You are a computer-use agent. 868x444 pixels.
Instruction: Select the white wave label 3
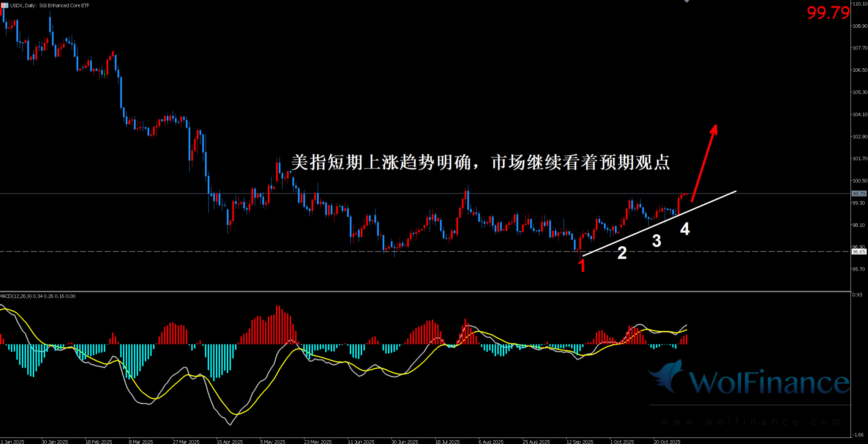[657, 241]
